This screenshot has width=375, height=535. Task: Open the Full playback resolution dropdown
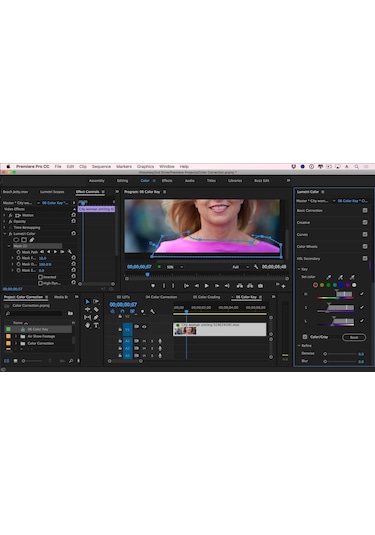pyautogui.click(x=241, y=267)
